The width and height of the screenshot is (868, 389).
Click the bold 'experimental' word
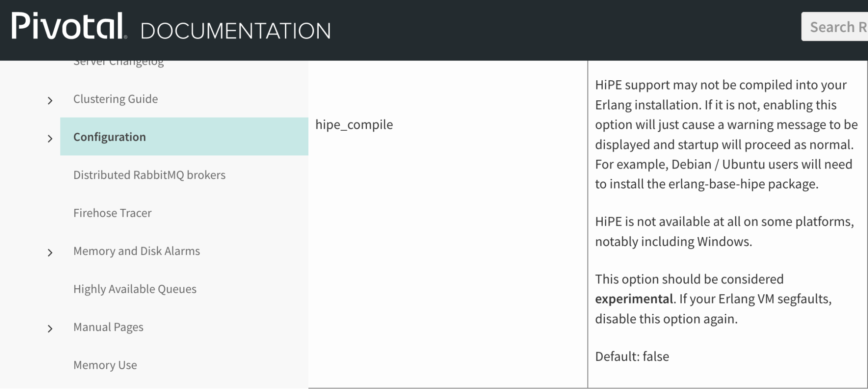pyautogui.click(x=634, y=299)
